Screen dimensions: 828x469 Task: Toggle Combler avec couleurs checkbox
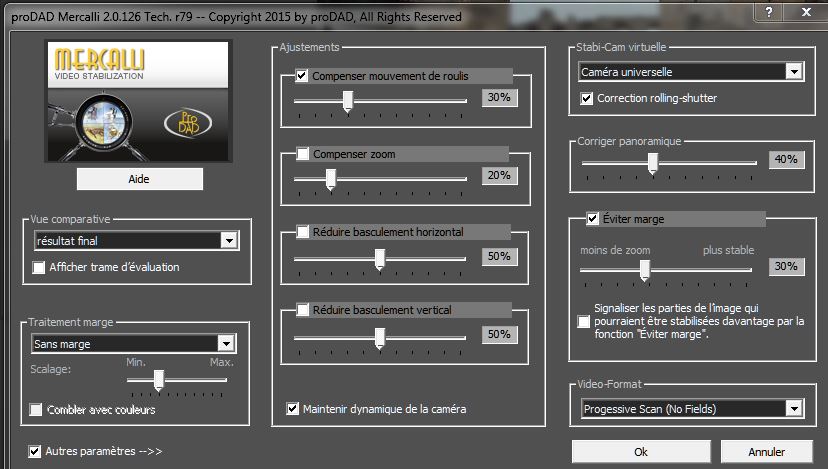(36, 409)
